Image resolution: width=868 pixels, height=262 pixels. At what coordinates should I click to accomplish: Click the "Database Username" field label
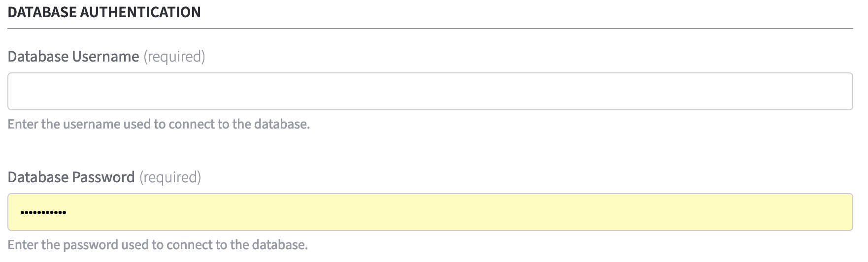tap(73, 57)
